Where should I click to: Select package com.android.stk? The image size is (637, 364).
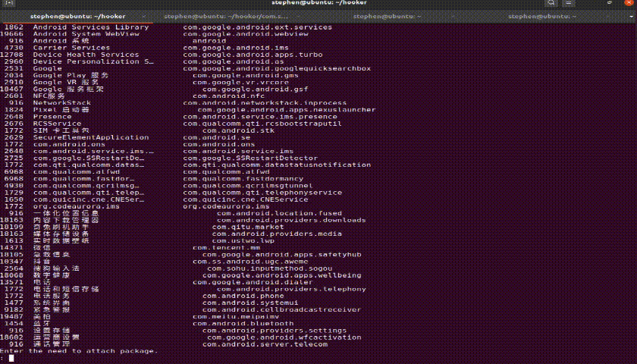(238, 130)
